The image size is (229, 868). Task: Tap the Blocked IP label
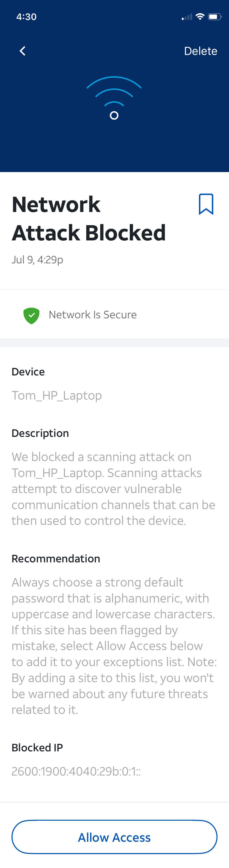[x=37, y=747]
